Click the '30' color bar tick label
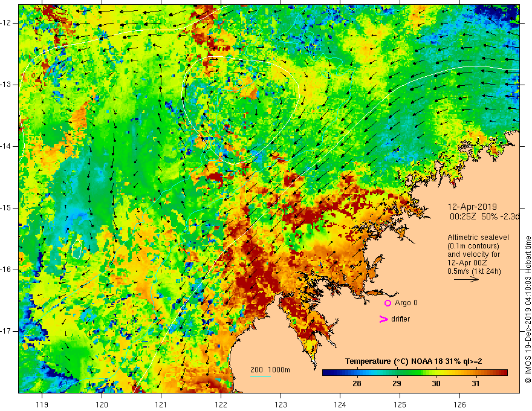This screenshot has width=532, height=411. (436, 384)
